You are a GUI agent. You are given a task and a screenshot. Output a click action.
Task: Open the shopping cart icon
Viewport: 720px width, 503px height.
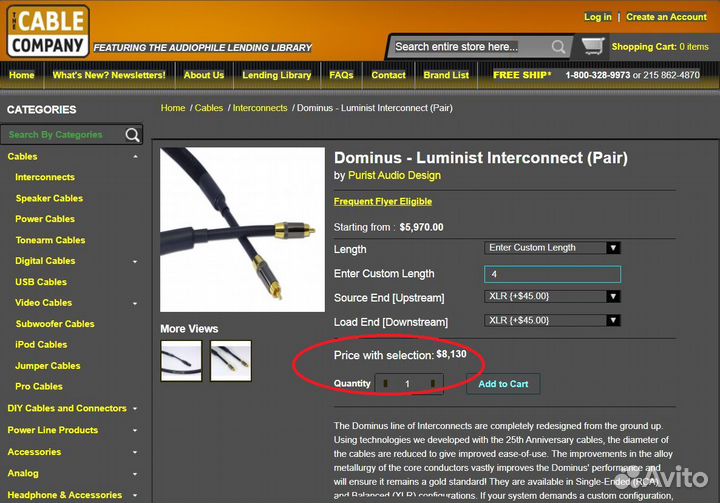592,46
